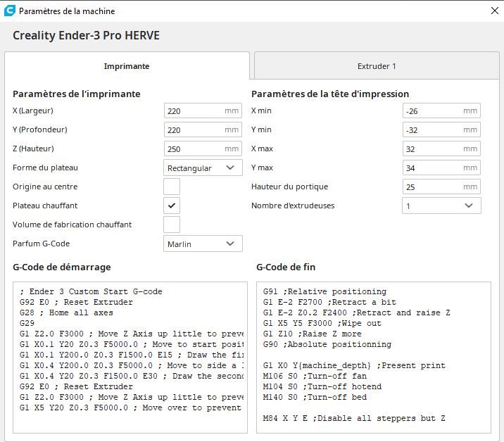Open the Parfum G-Code dropdown
The height and width of the screenshot is (442, 504).
(203, 244)
